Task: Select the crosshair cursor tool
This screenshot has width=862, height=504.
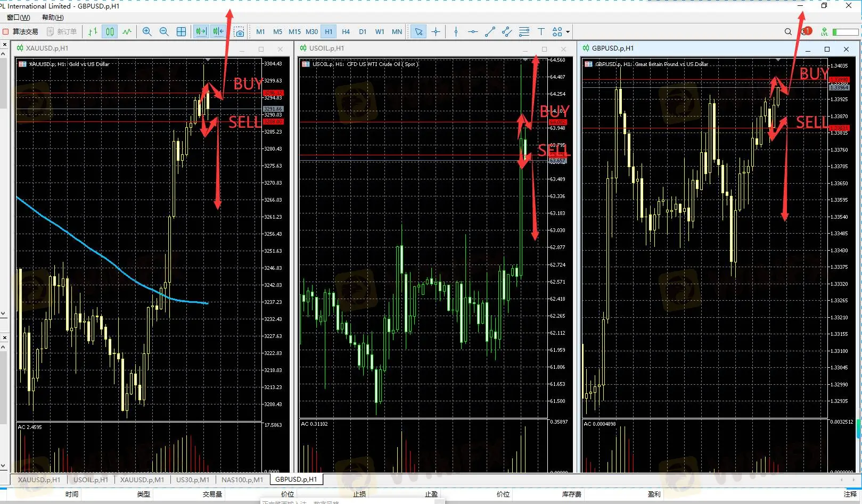Action: pos(436,32)
